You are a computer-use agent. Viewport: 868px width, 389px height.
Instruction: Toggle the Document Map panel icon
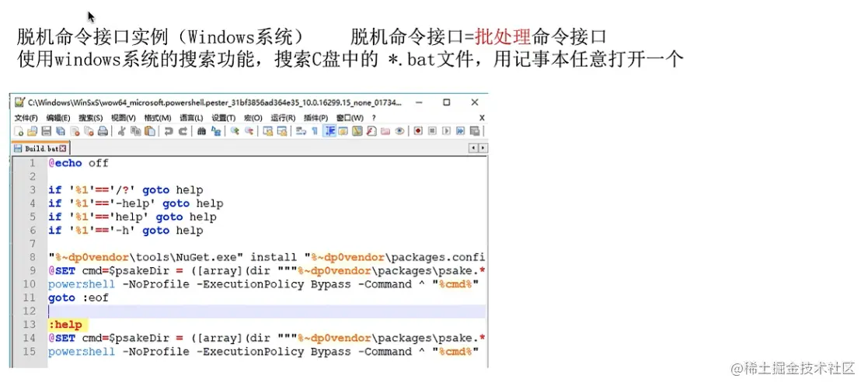coord(357,131)
